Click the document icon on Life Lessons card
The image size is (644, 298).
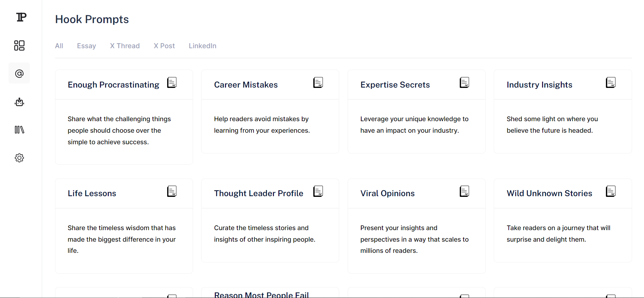(172, 191)
